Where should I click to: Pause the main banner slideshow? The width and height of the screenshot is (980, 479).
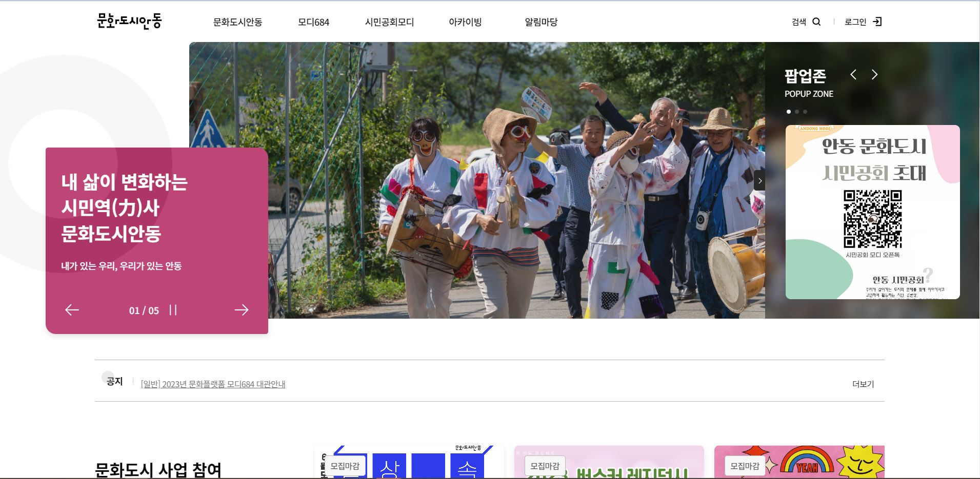[x=173, y=310]
